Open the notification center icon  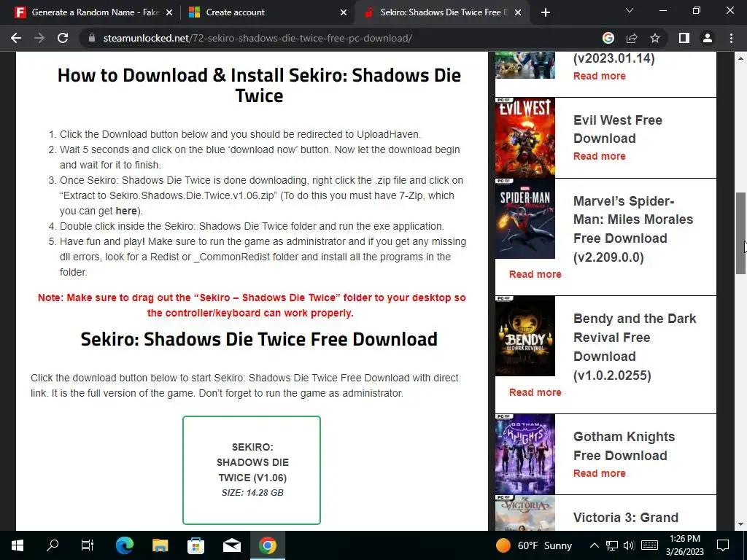click(723, 545)
